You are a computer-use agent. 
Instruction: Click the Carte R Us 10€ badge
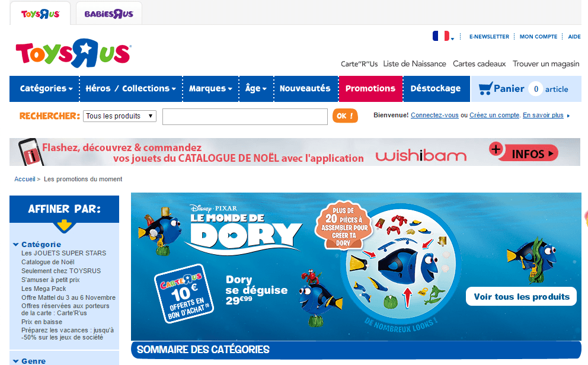pyautogui.click(x=184, y=293)
